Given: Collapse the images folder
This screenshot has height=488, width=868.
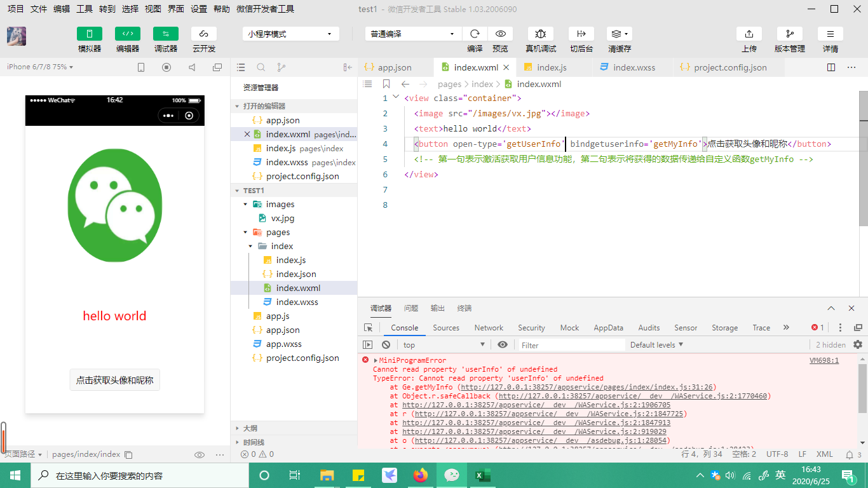Looking at the screenshot, I should coord(294,204).
